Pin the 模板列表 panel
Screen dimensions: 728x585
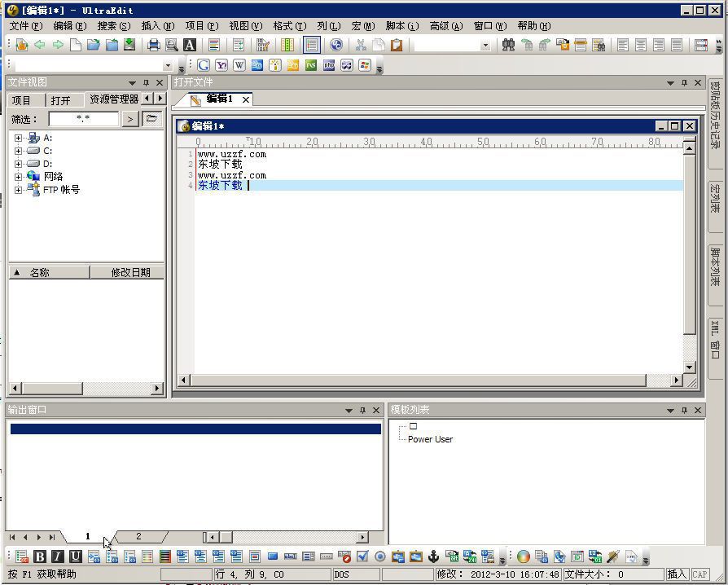(x=684, y=411)
